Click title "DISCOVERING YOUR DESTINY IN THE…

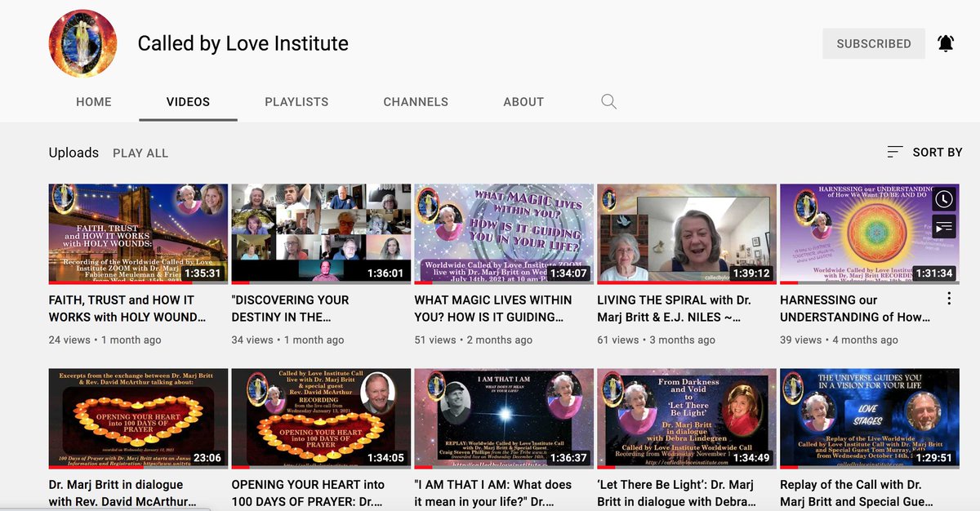pyautogui.click(x=290, y=309)
